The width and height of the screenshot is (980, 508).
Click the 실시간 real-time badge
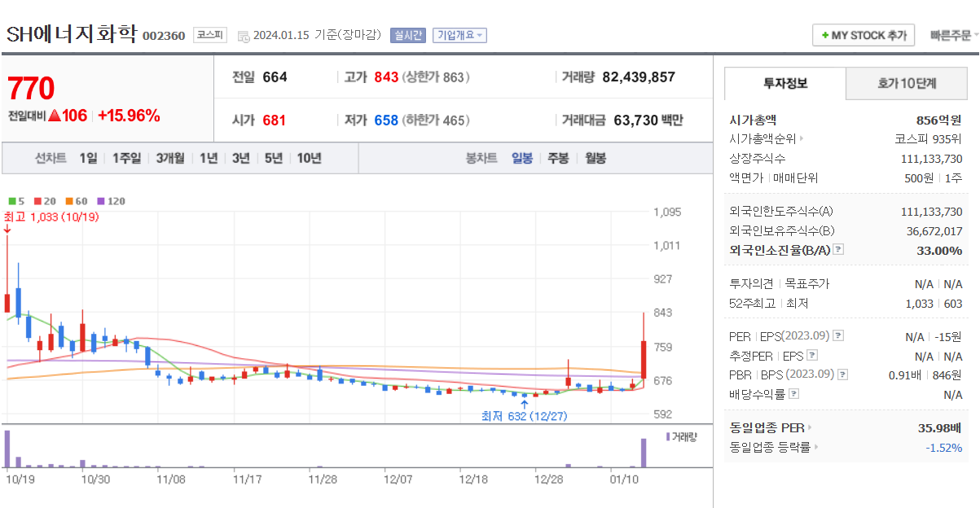click(407, 35)
